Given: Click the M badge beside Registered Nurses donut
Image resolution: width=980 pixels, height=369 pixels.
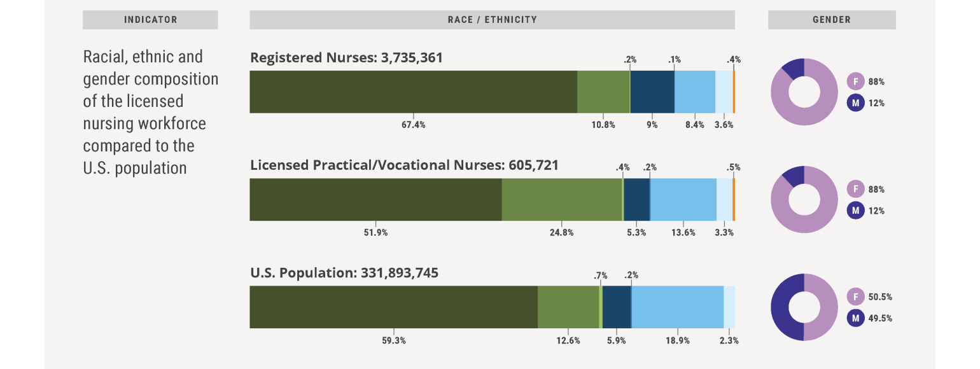Looking at the screenshot, I should [855, 102].
